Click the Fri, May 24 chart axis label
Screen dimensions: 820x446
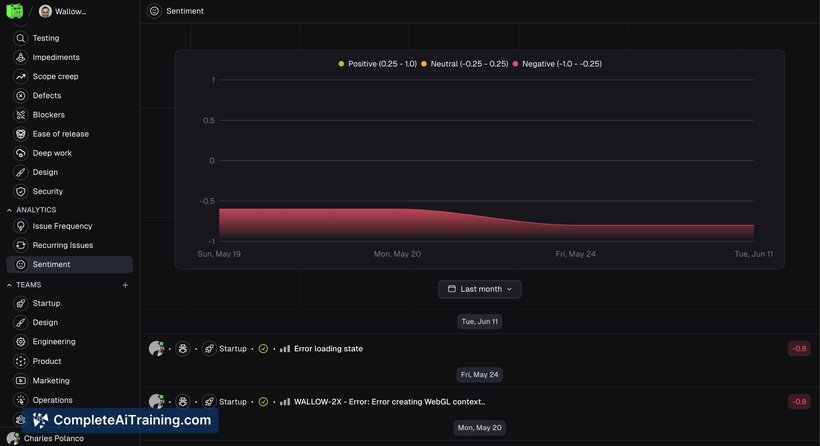[x=575, y=254]
